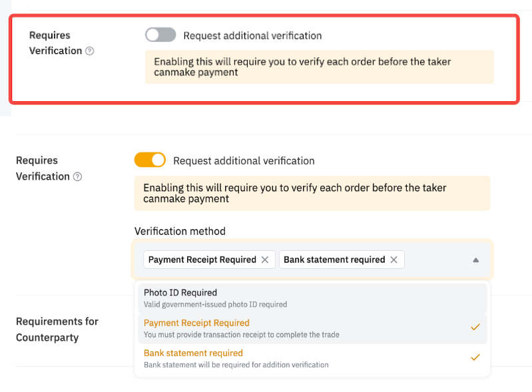The height and width of the screenshot is (392, 532).
Task: Enable the switched-off verification toggle
Action: [x=160, y=35]
